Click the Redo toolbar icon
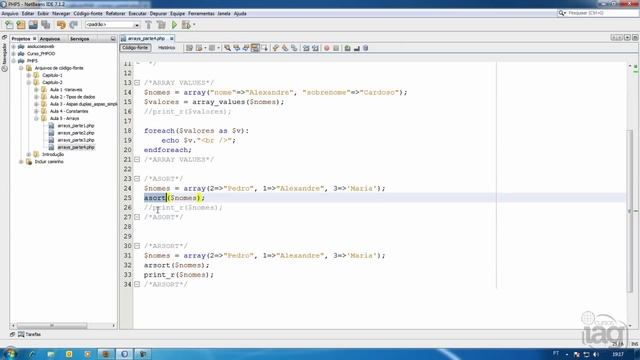This screenshot has width=640, height=360. [x=73, y=25]
